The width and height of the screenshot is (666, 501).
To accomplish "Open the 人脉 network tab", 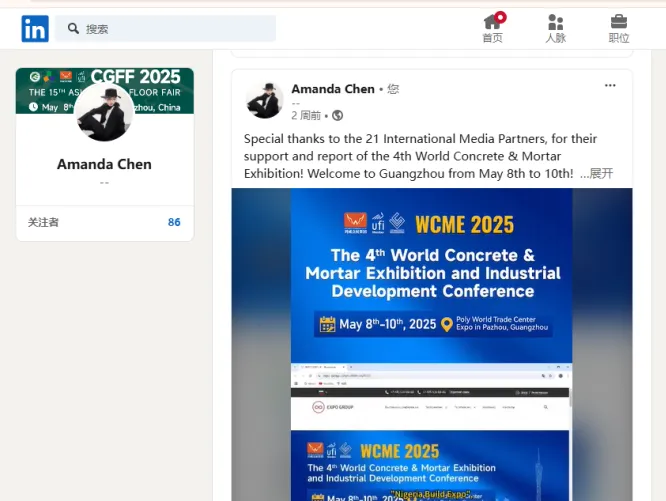I will pos(556,28).
